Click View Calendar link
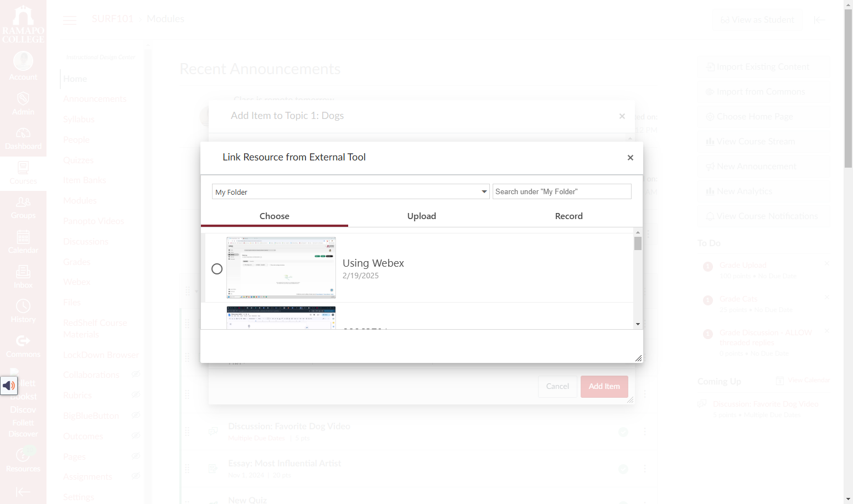The width and height of the screenshot is (853, 504). [803, 381]
